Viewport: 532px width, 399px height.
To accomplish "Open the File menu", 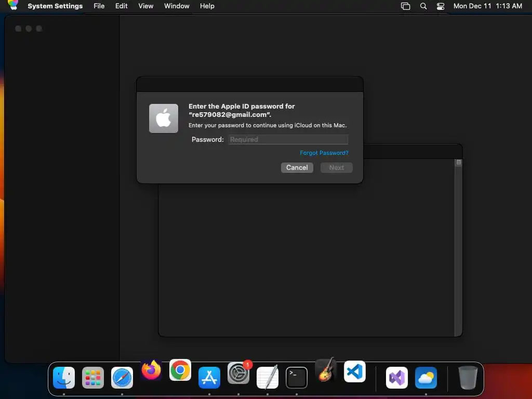I will click(x=99, y=6).
